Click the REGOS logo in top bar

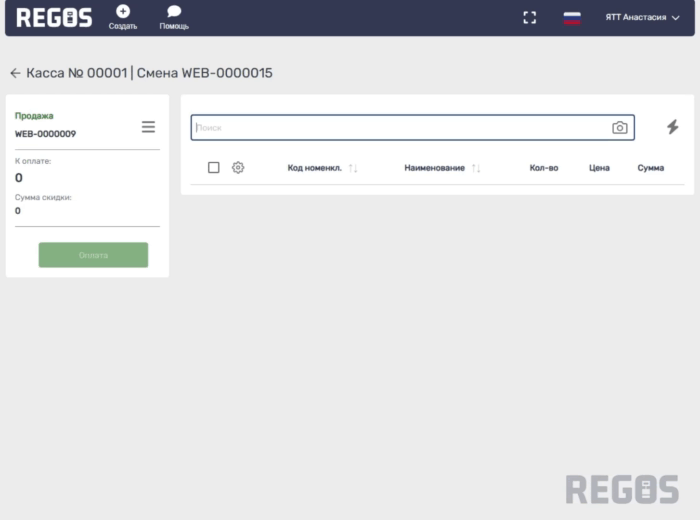click(54, 17)
